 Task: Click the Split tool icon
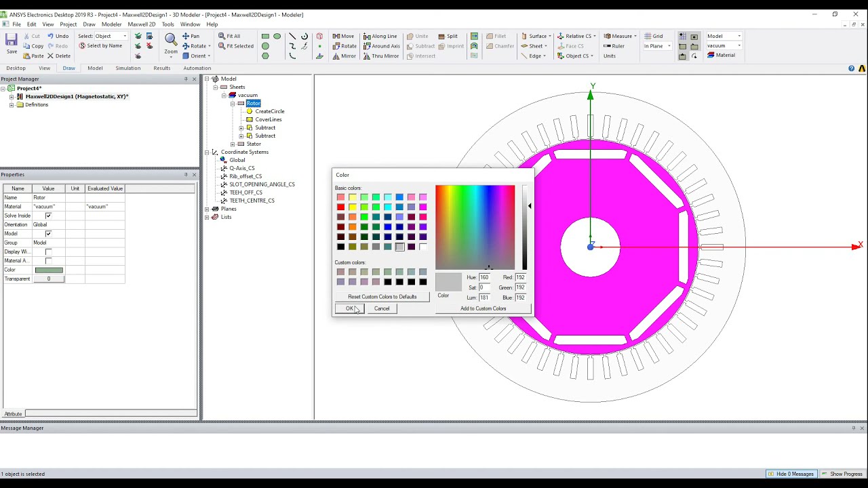coord(441,36)
